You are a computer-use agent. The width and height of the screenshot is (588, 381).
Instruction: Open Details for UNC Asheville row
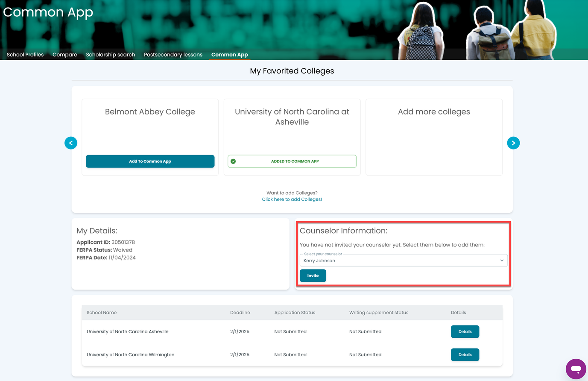coord(465,331)
